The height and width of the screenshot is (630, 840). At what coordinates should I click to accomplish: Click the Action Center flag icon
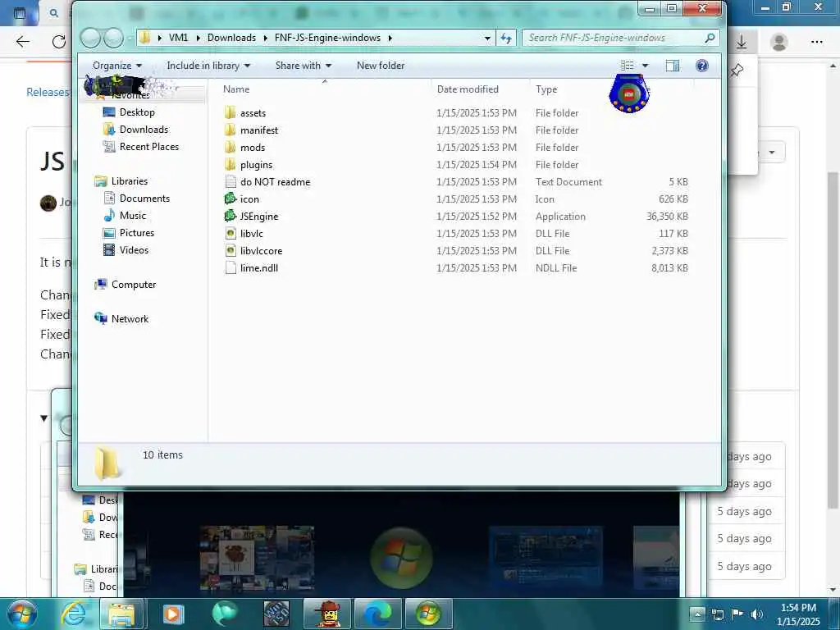click(737, 614)
